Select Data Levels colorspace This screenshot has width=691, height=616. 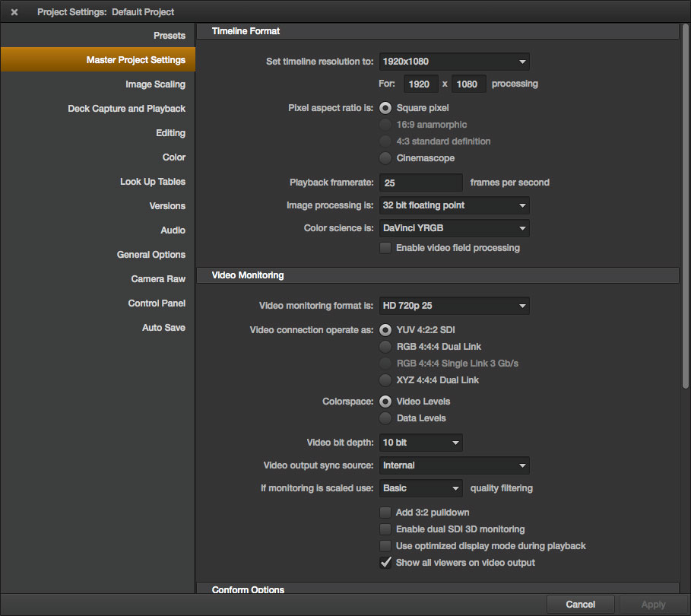tap(385, 418)
